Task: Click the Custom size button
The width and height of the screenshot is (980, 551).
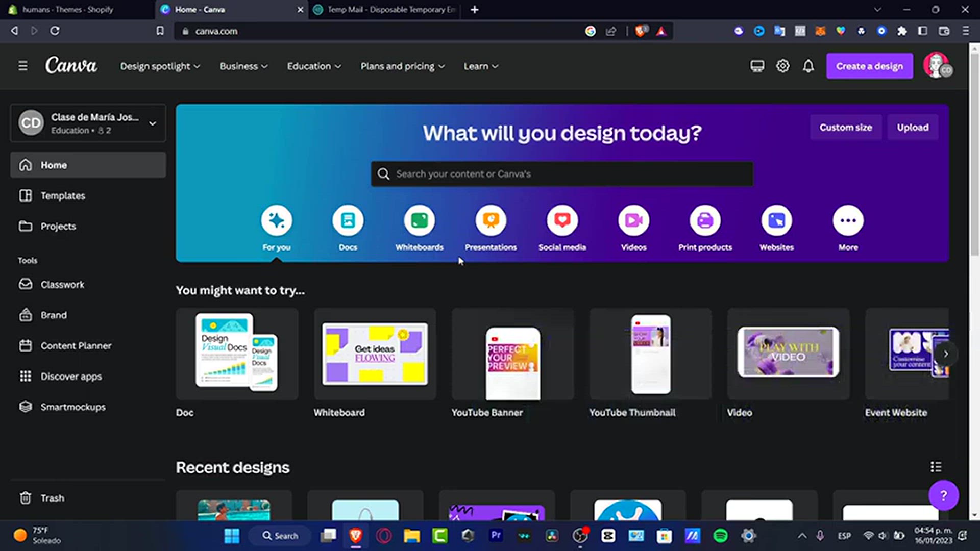Action: click(x=846, y=127)
